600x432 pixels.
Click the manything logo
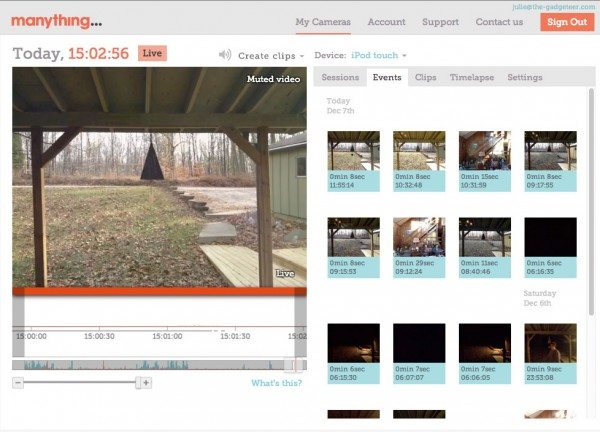click(57, 21)
